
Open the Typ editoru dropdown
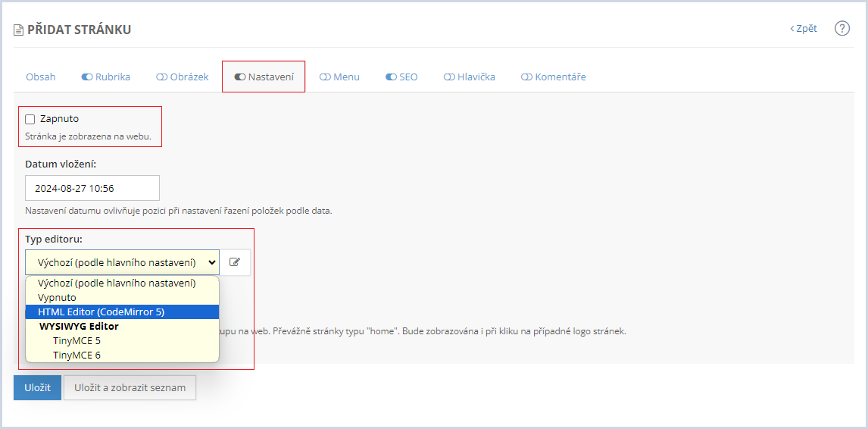point(122,262)
